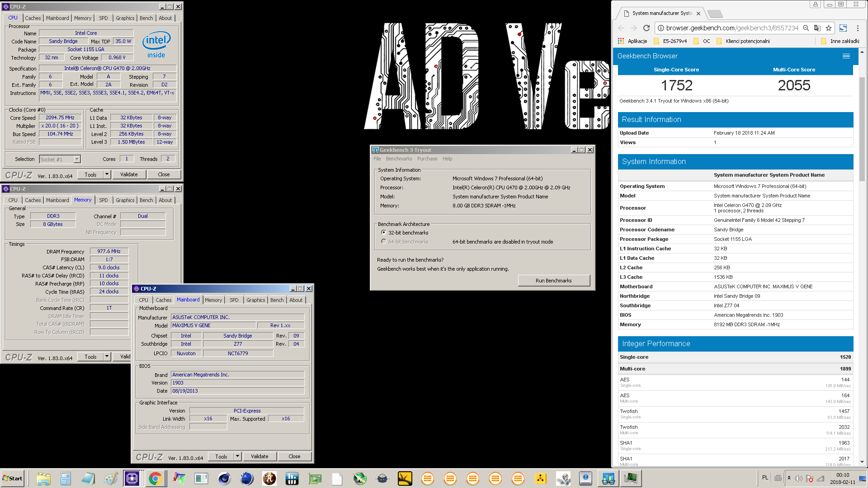Click the Chrome back arrow
868x488 pixels.
[621, 28]
